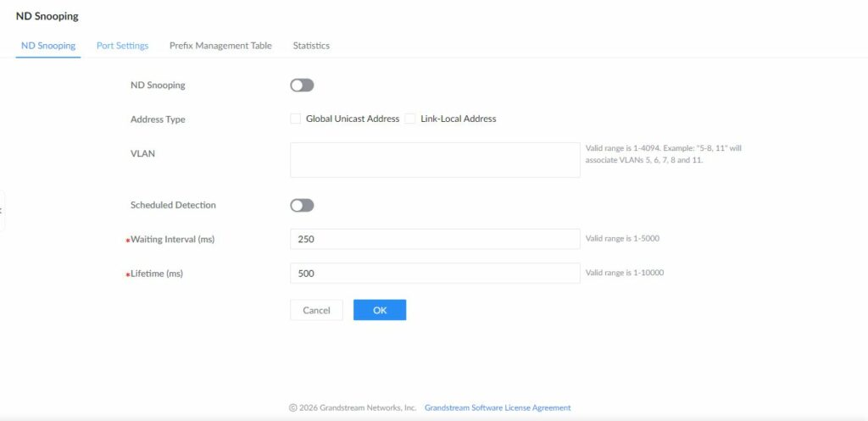
Task: Open the Port Settings tab
Action: tap(122, 46)
